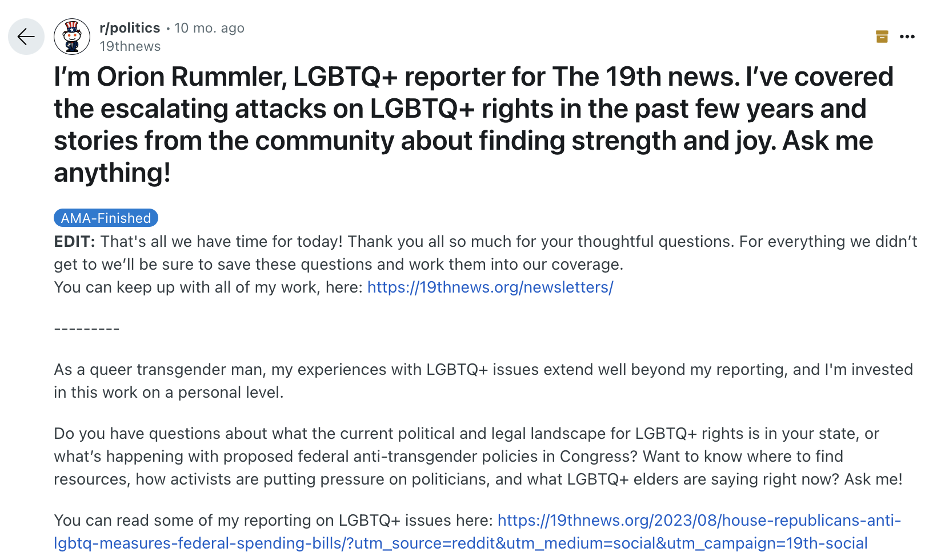929x560 pixels.
Task: Open the house-republicans anti-lgbtq-measures article link
Action: click(x=699, y=521)
